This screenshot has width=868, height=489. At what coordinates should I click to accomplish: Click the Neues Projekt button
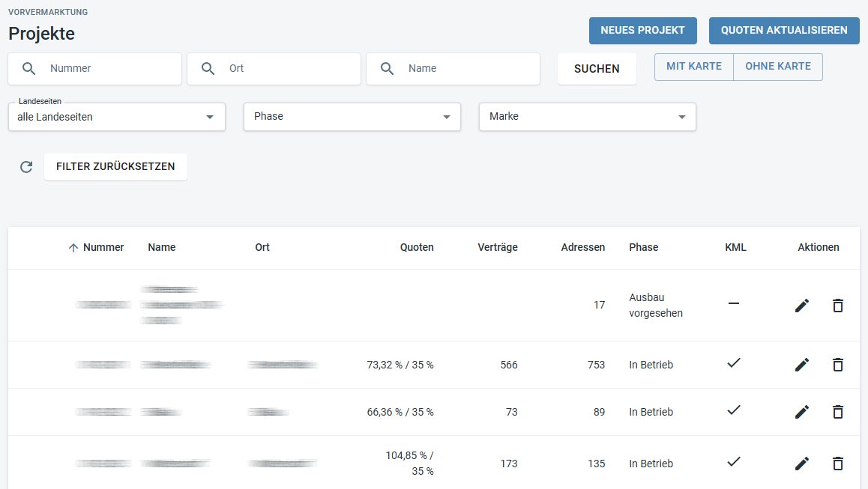pyautogui.click(x=642, y=31)
